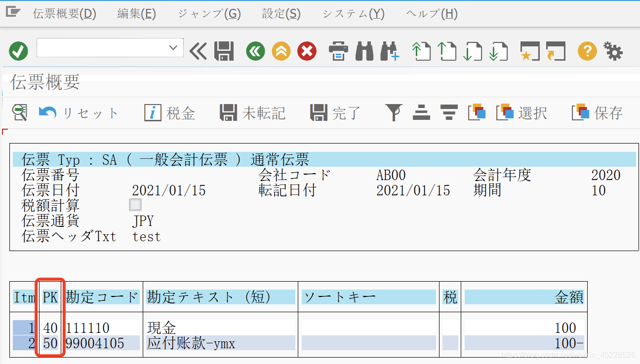This screenshot has height=364, width=640.
Task: Click the 未転記 button
Action: click(253, 113)
